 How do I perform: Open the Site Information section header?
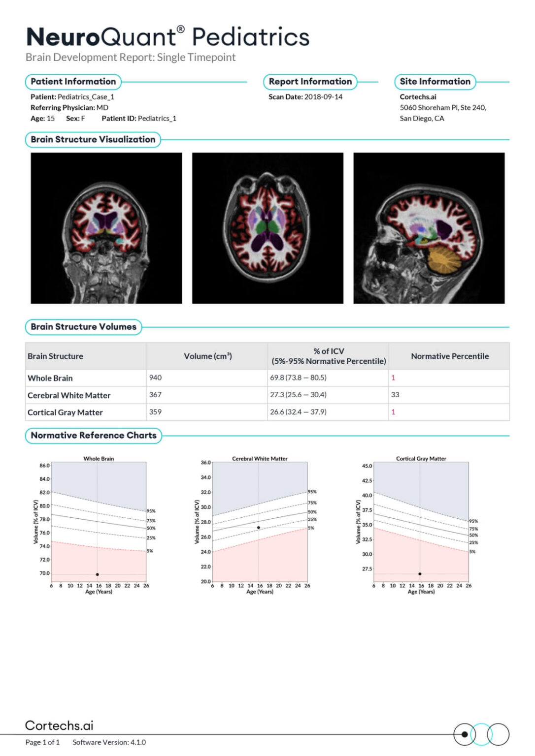[x=435, y=81]
